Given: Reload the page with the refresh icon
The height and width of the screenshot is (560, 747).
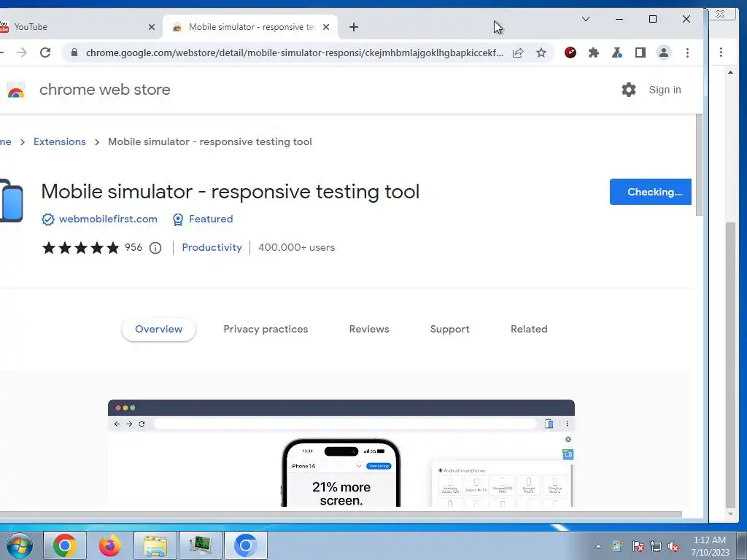Looking at the screenshot, I should pyautogui.click(x=45, y=52).
